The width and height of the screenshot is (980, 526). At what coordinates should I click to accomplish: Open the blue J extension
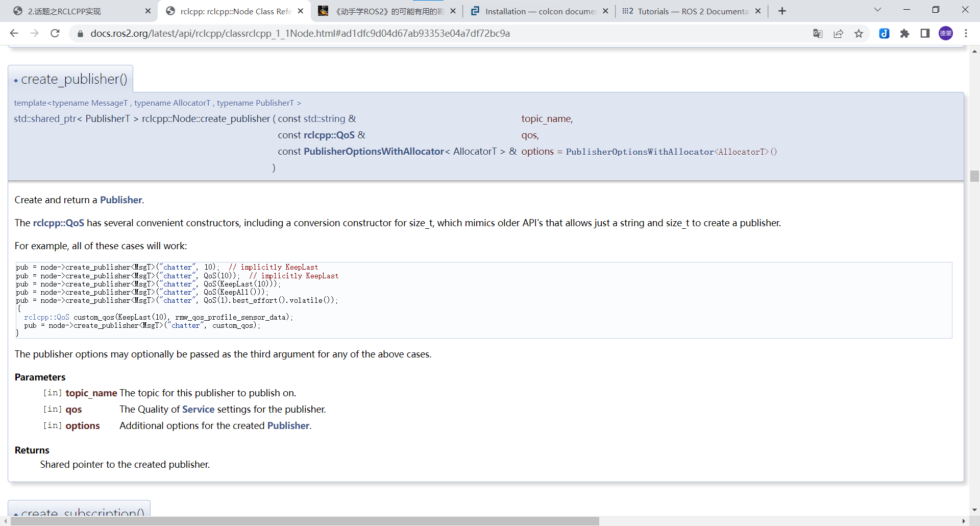[885, 34]
